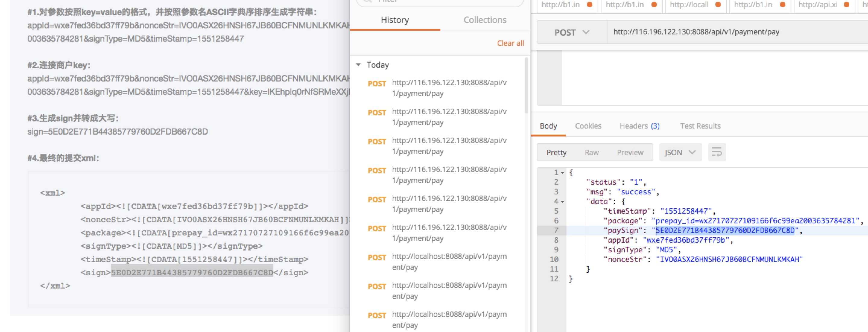Open the Headers (3) tab
This screenshot has height=332, width=868.
click(x=639, y=126)
